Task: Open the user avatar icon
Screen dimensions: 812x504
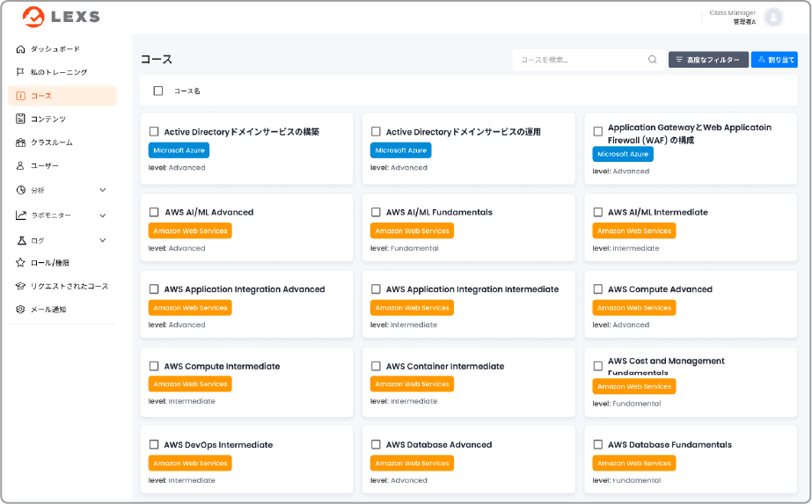Action: (773, 17)
